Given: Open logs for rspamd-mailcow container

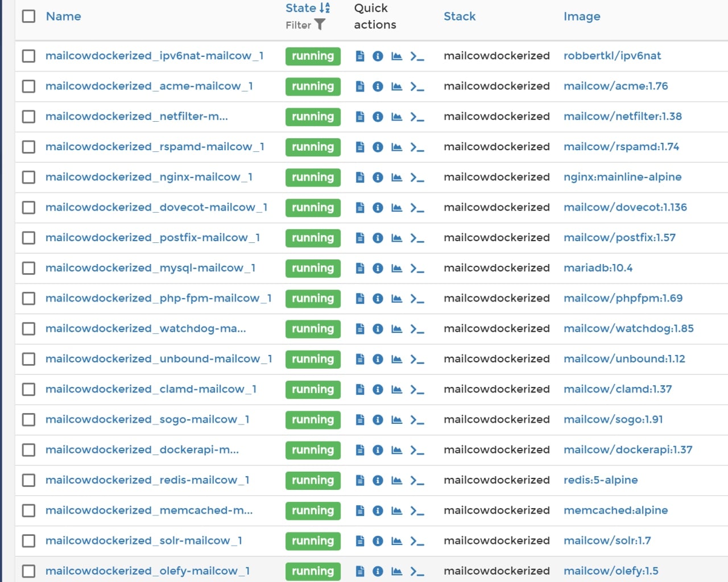Looking at the screenshot, I should coord(360,147).
